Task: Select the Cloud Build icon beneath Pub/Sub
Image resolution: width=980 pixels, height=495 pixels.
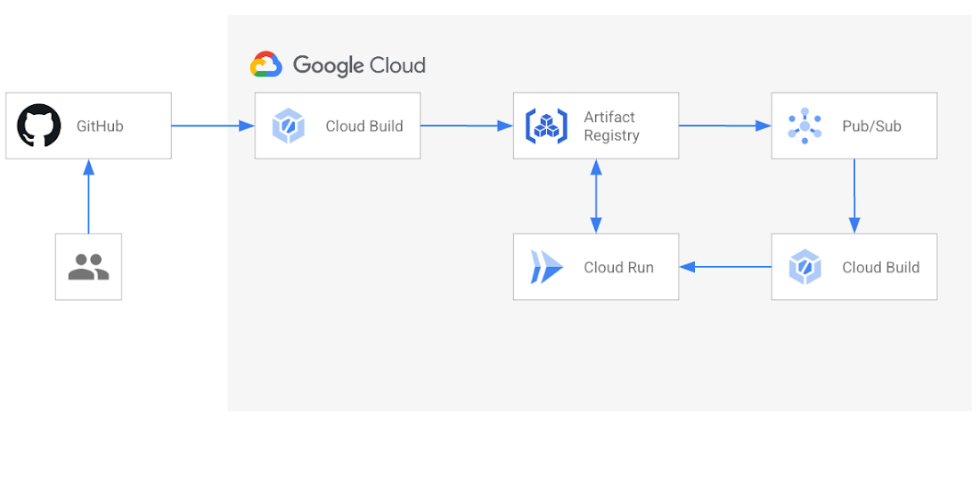Action: 804,267
